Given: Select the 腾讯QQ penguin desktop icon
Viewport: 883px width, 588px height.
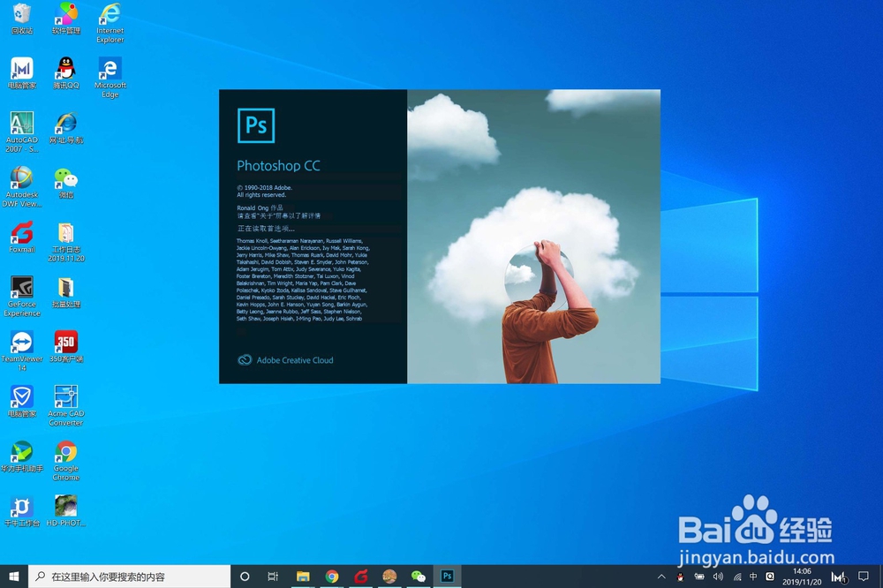Looking at the screenshot, I should pos(66,73).
